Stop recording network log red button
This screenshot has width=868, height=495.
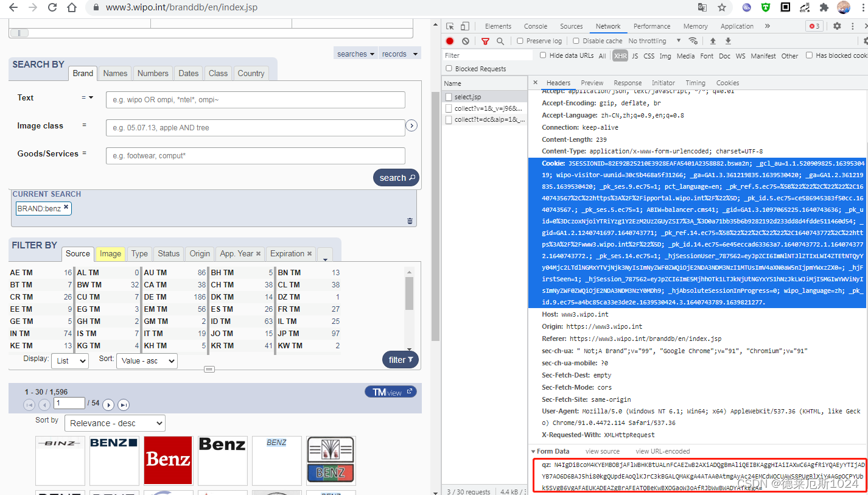450,41
